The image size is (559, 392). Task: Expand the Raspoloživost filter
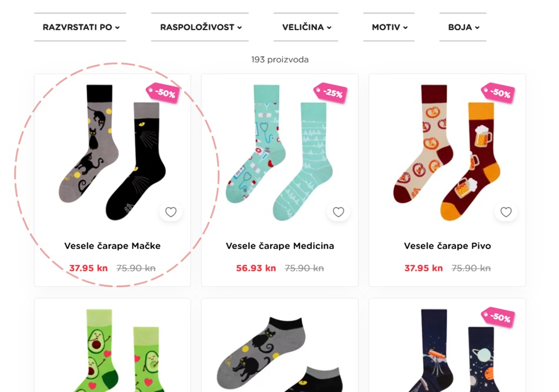(200, 27)
